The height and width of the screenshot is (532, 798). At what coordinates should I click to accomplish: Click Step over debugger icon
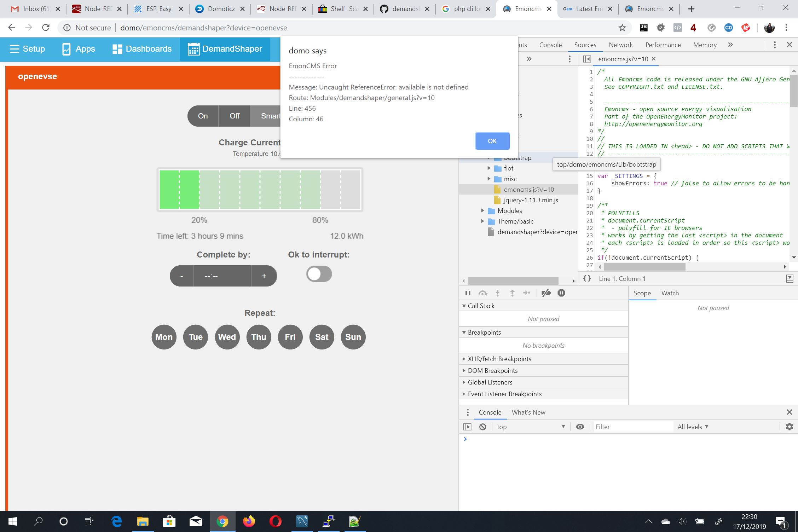click(x=482, y=293)
